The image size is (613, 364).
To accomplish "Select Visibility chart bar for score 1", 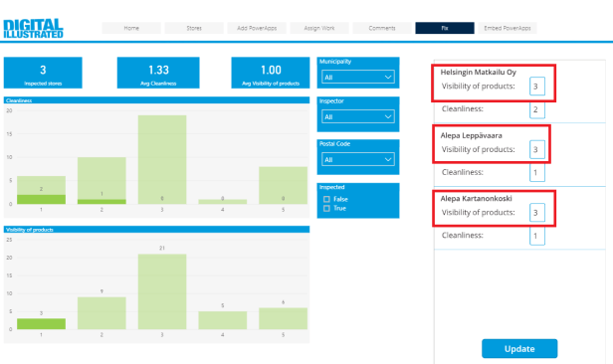I will click(41, 324).
